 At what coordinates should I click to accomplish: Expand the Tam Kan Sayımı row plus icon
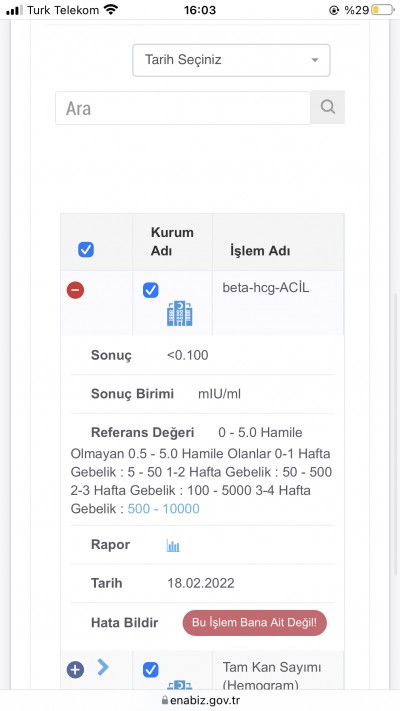[x=75, y=670]
